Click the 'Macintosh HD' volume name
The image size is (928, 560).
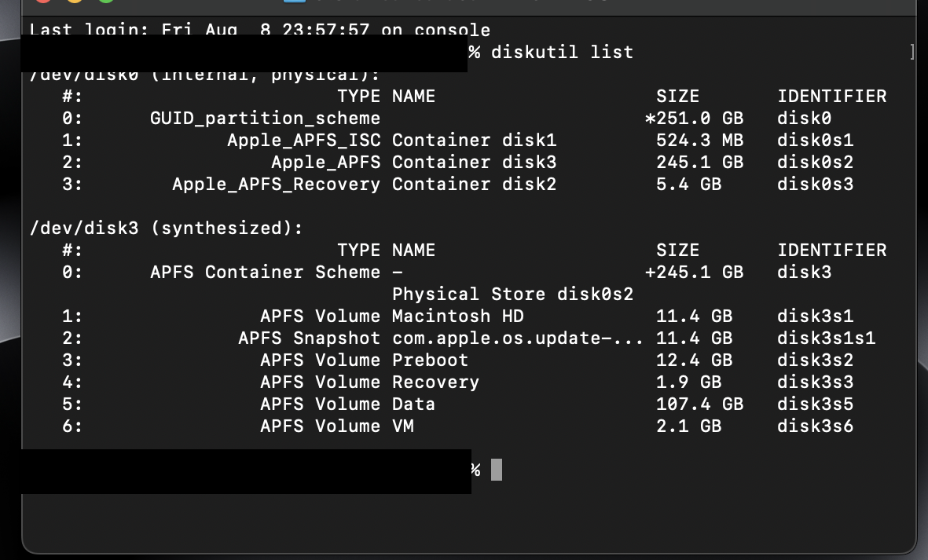tap(457, 317)
